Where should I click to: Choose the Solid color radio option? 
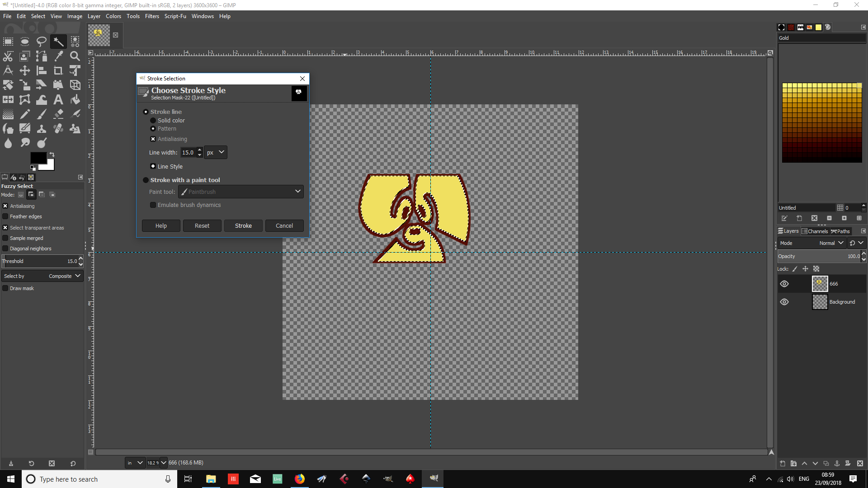153,121
